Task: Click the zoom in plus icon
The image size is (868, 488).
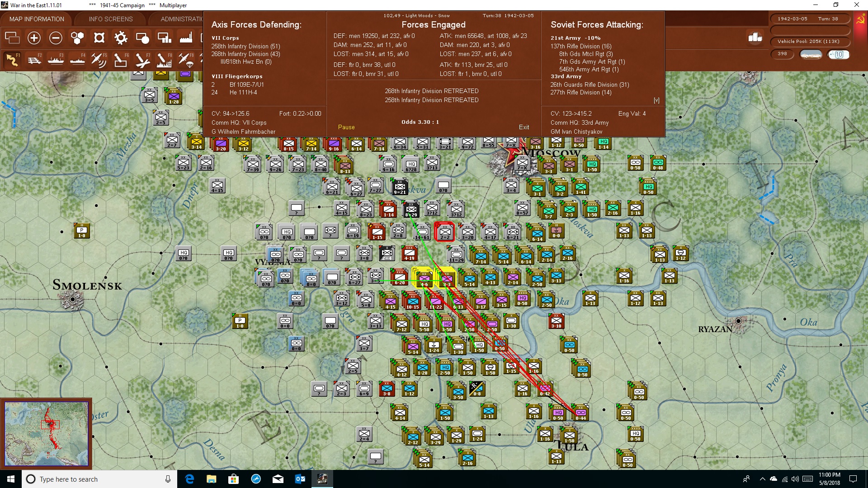Action: pos(34,38)
